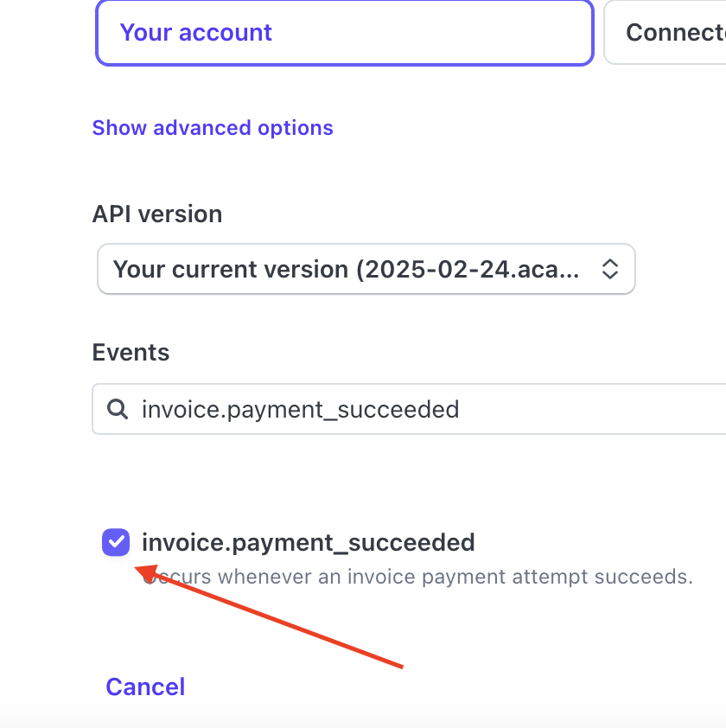Click the magnifying glass search icon

coord(117,408)
